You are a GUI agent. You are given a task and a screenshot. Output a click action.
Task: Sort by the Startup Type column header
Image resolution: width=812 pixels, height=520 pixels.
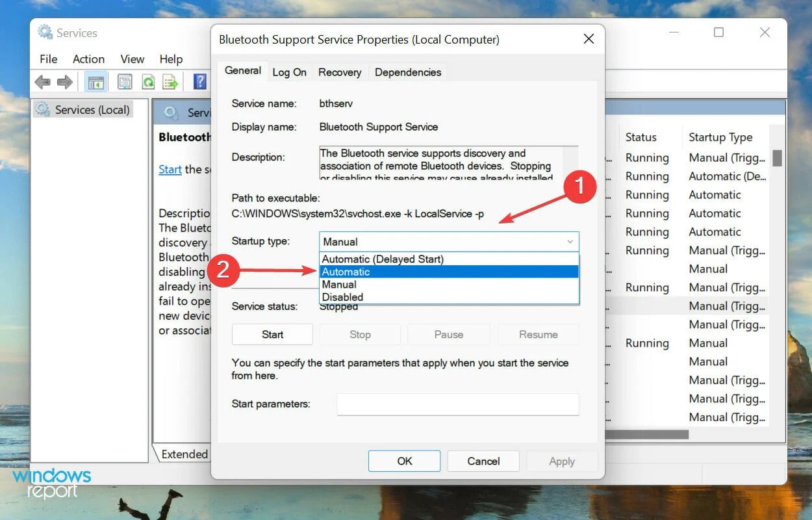tap(720, 137)
